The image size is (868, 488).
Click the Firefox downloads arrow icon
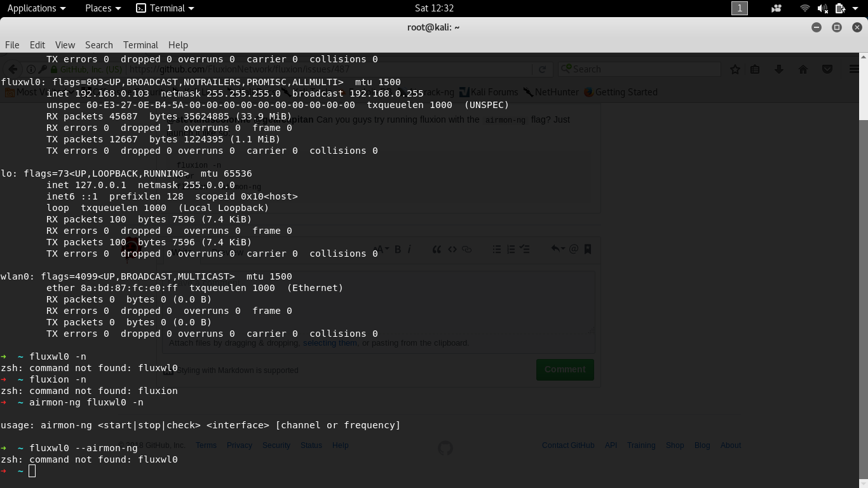point(779,69)
